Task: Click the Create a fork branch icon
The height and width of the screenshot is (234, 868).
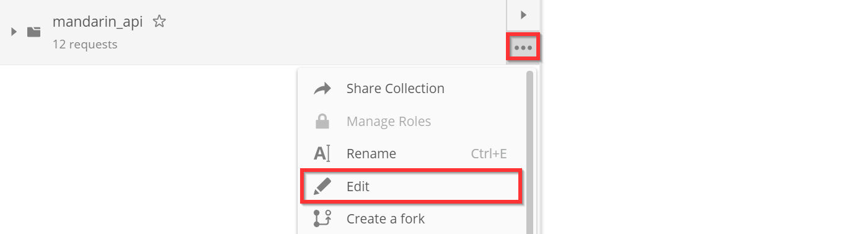Action: (x=322, y=218)
